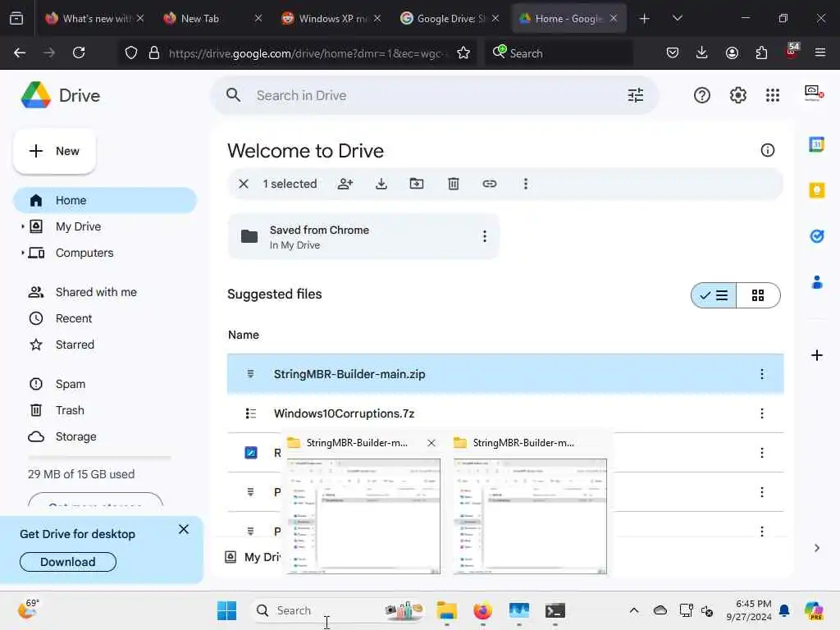840x630 pixels.
Task: Click the Google Drive logo
Action: tap(35, 95)
